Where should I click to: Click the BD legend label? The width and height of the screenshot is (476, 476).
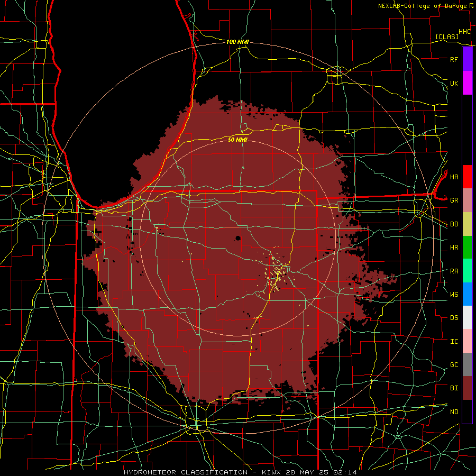click(x=454, y=224)
